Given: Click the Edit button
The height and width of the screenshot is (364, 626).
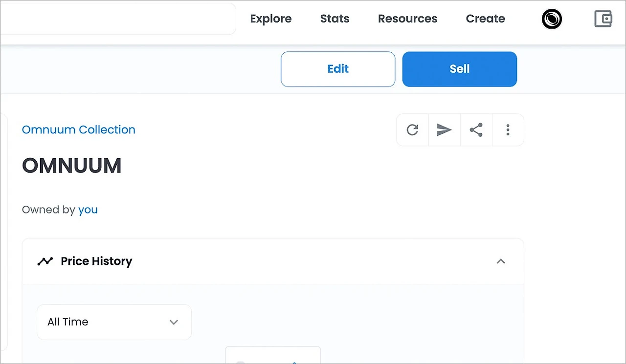Looking at the screenshot, I should 338,69.
